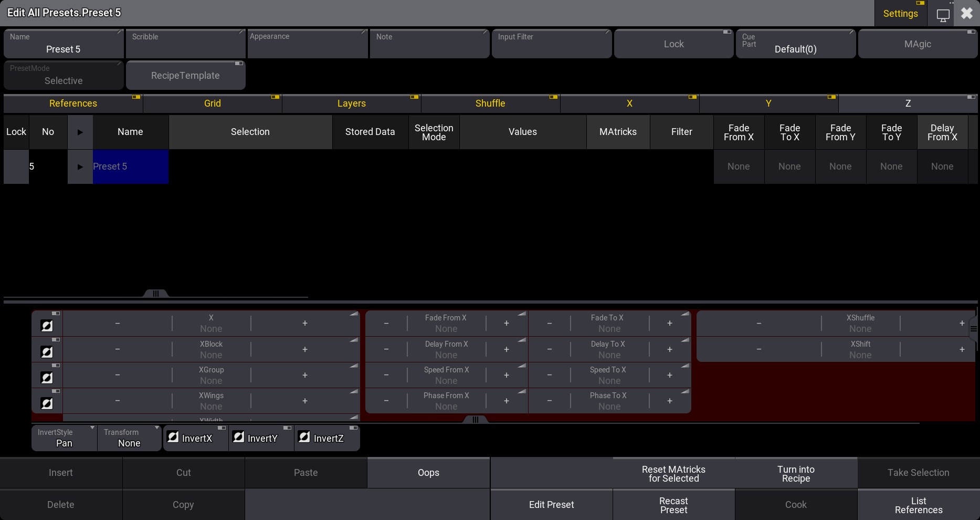The width and height of the screenshot is (980, 520).
Task: Click the List References button
Action: tap(918, 505)
